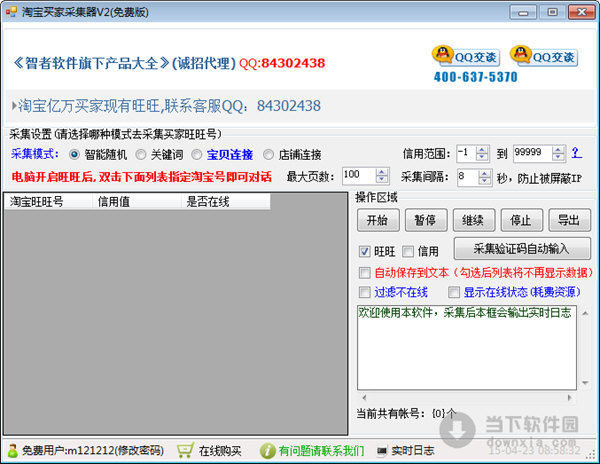Enable 过滤不在线 filter
Image resolution: width=600 pixels, height=464 pixels.
coord(364,292)
